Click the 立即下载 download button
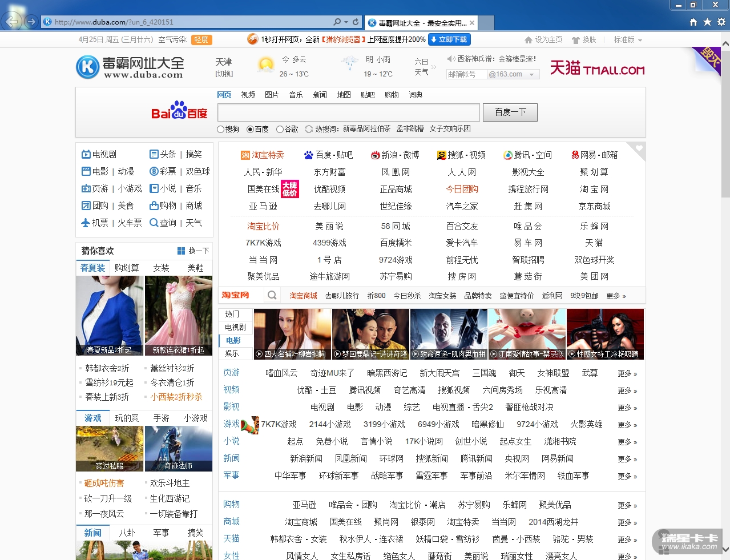 449,39
